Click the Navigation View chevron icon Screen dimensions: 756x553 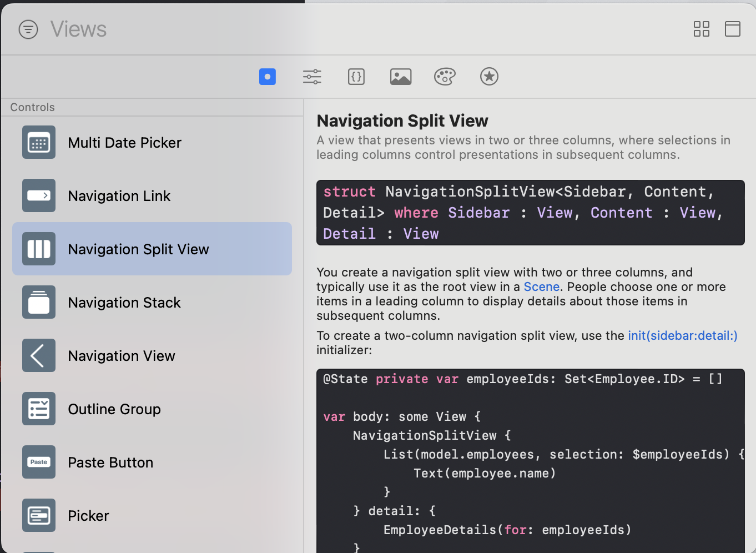tap(39, 356)
